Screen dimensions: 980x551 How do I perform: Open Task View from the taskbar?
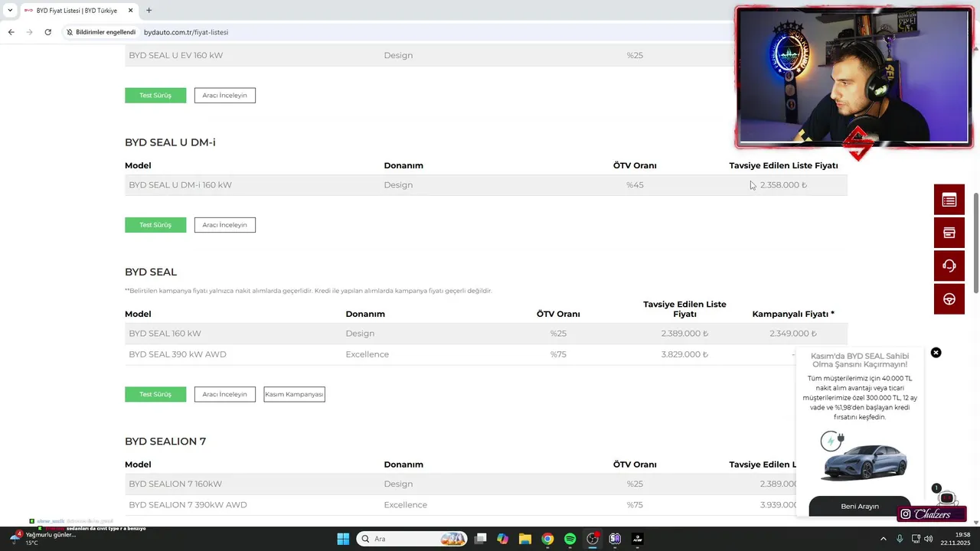click(480, 539)
